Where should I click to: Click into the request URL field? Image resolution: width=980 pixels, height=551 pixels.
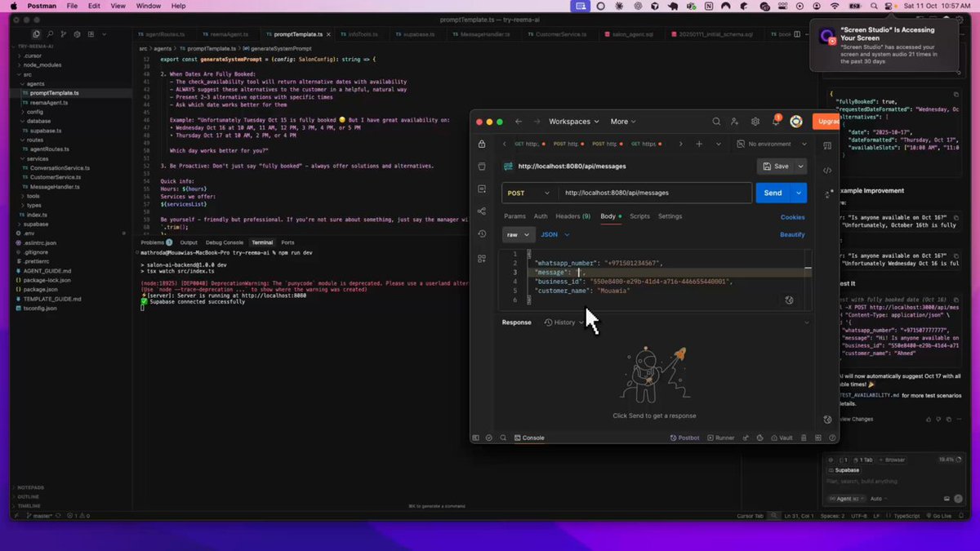(655, 193)
